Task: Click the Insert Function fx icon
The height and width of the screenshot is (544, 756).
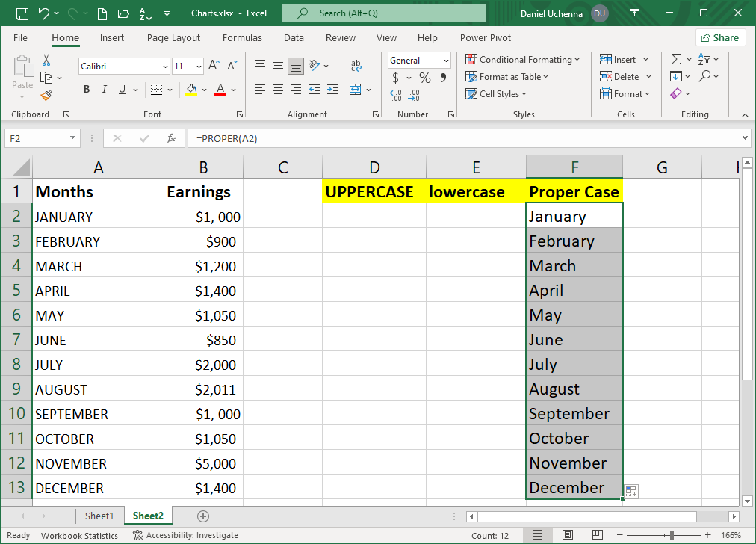Action: [x=171, y=138]
